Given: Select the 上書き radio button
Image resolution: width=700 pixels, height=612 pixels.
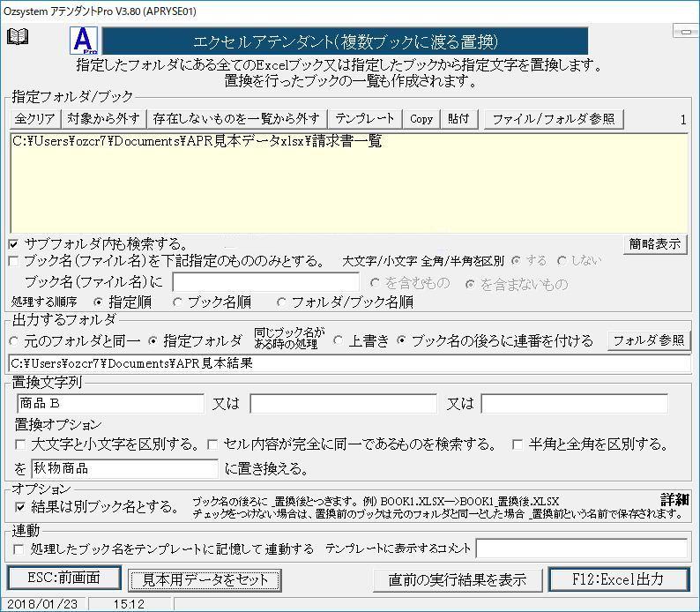Looking at the screenshot, I should (x=339, y=341).
